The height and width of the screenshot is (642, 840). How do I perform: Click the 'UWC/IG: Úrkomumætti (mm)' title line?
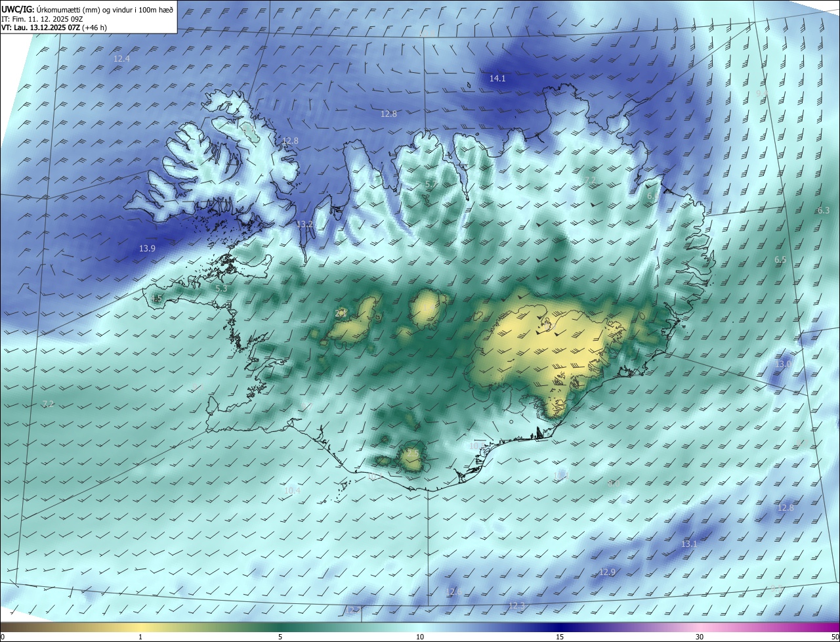87,9
